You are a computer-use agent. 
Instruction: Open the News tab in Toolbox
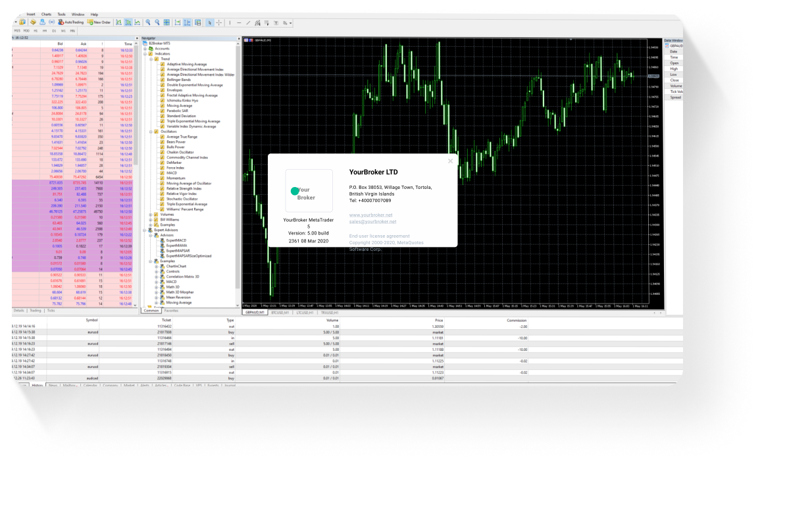click(53, 385)
